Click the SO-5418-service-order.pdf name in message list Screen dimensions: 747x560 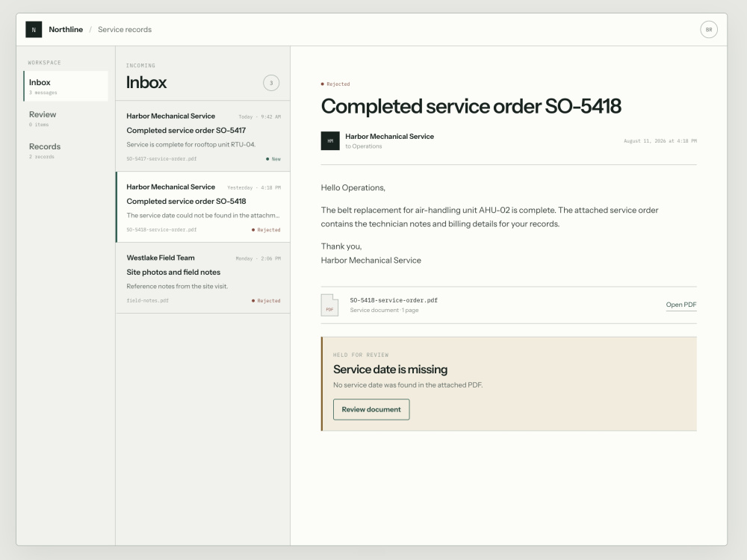tap(161, 230)
